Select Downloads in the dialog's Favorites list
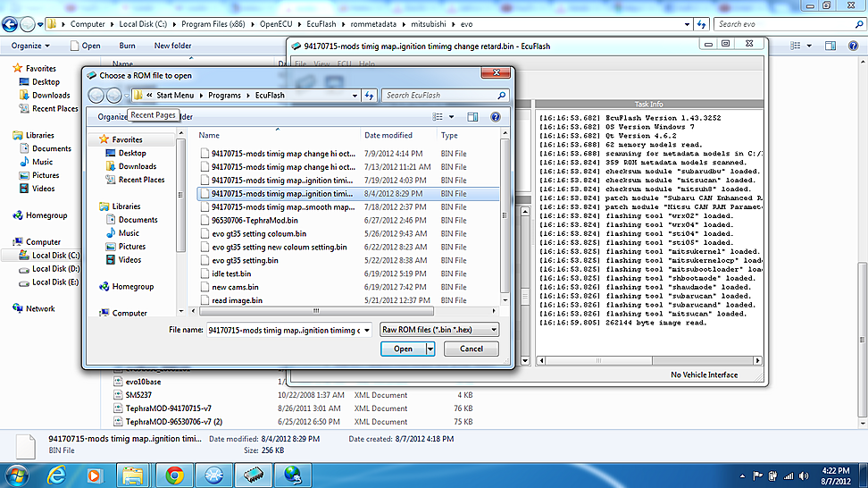Viewport: 868px width, 488px height. (137, 166)
